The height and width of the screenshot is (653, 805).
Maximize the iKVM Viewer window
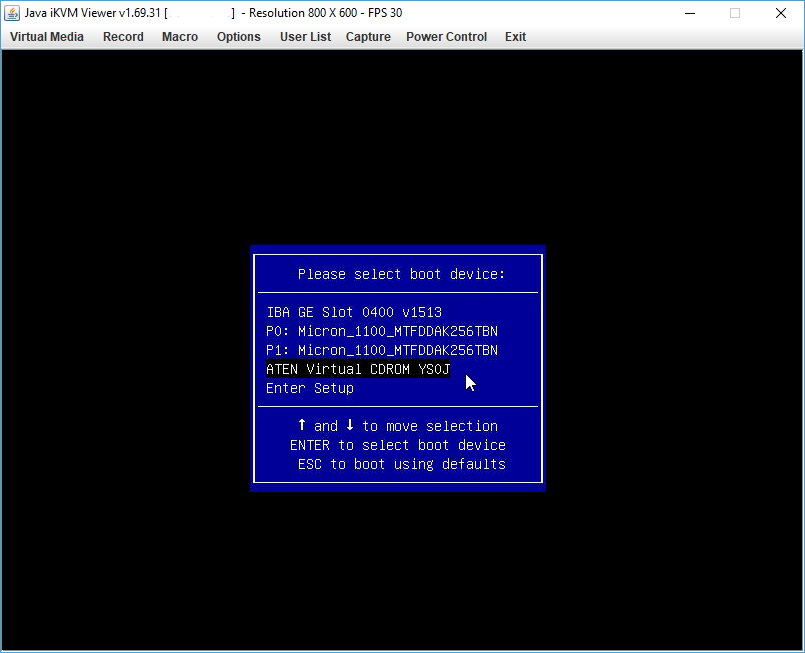(735, 13)
